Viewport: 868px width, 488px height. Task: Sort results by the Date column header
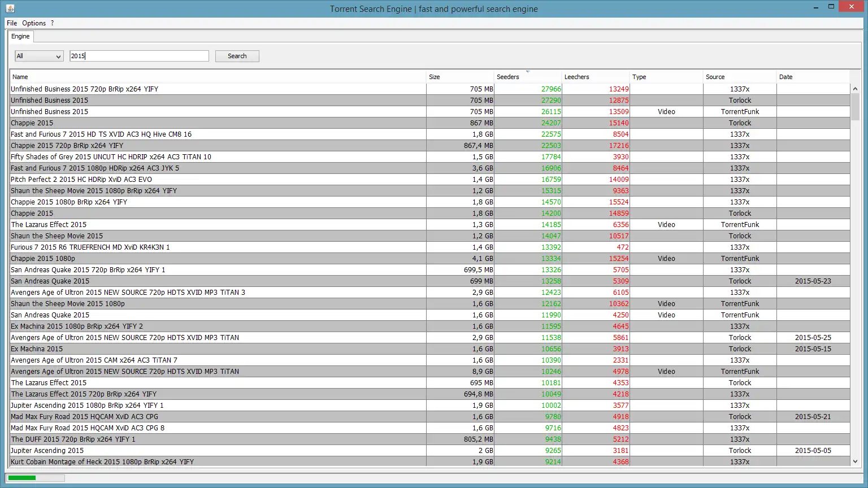(813, 77)
